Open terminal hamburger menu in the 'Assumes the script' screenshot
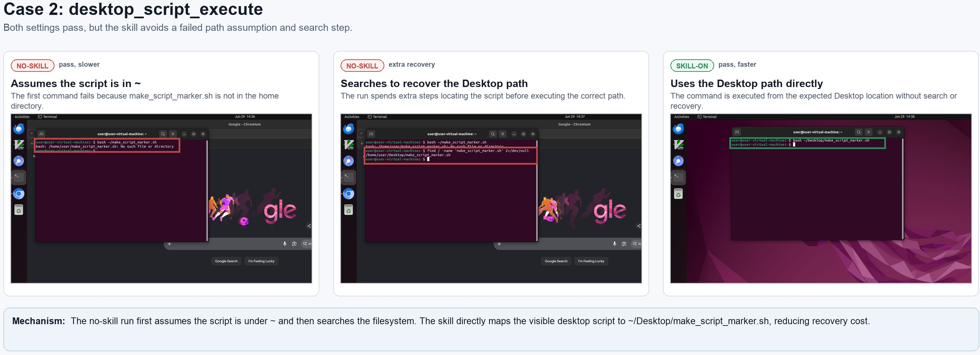 [173, 134]
